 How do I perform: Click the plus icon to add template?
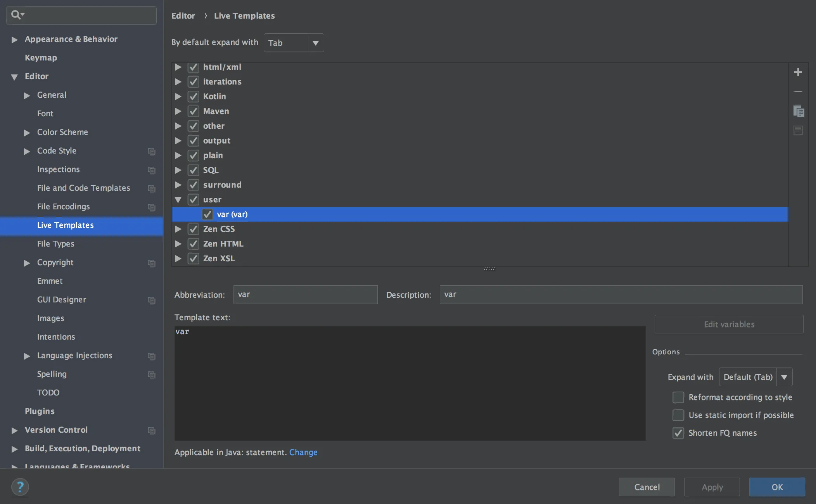coord(798,72)
